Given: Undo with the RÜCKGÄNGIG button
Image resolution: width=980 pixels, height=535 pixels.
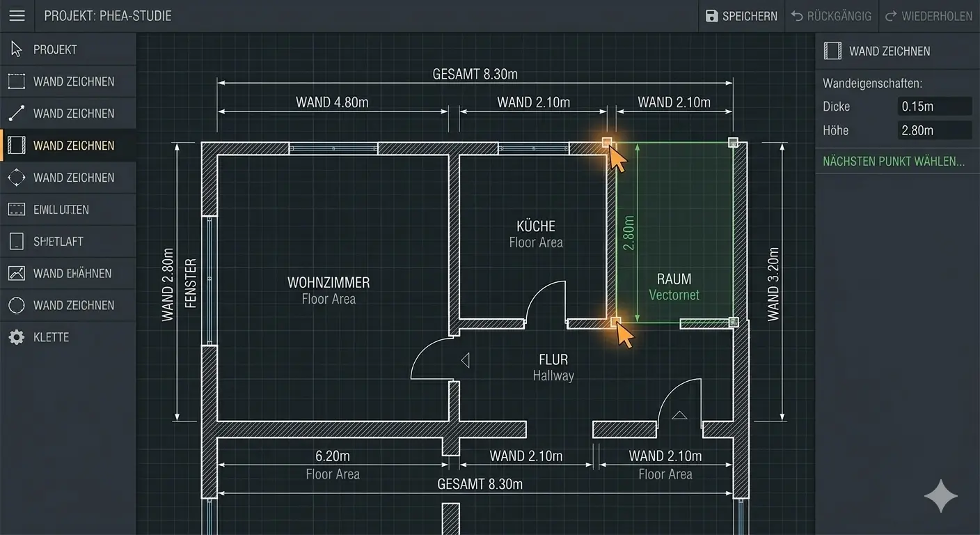Looking at the screenshot, I should [x=831, y=16].
